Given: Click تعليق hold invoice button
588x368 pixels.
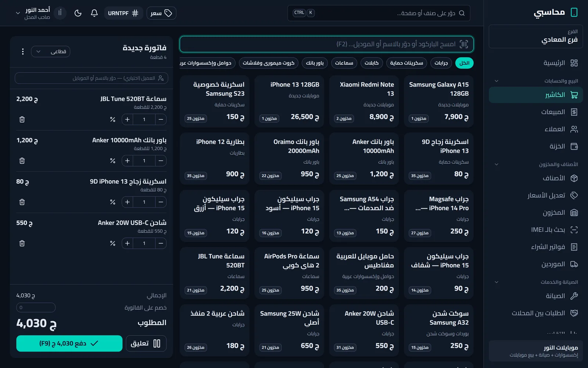Looking at the screenshot, I should 146,343.
